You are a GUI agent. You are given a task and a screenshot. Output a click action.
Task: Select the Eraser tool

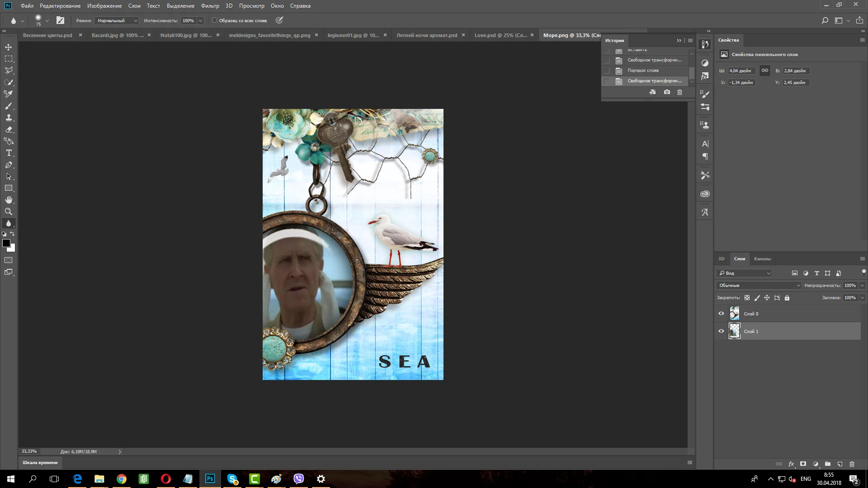(9, 129)
